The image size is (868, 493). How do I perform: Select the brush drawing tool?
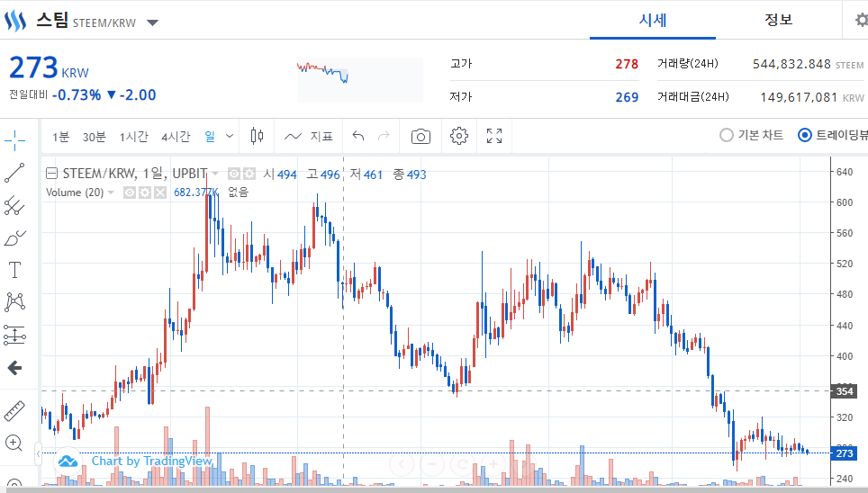[14, 238]
